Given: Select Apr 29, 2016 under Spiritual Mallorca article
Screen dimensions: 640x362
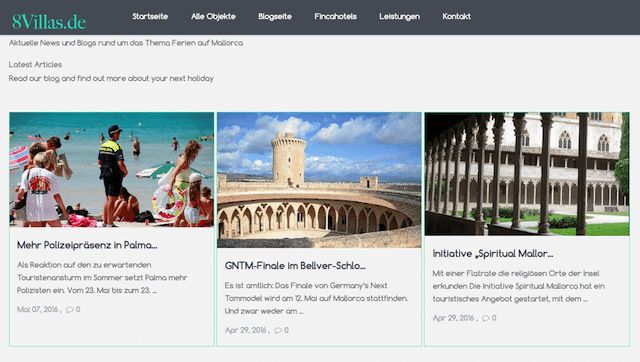Looking at the screenshot, I should click(453, 318).
